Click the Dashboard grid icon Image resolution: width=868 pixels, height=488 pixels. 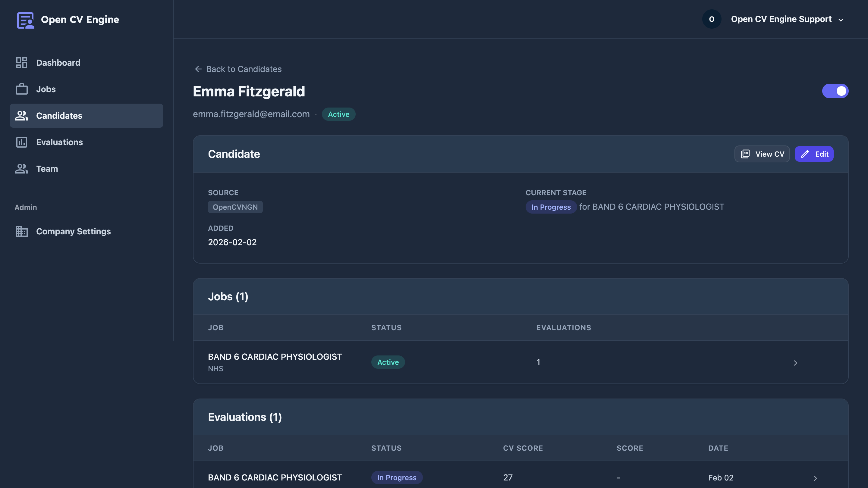coord(22,63)
